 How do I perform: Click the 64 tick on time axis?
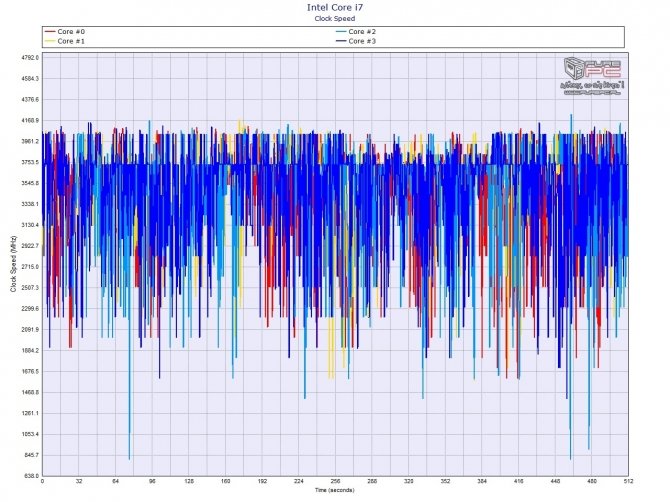[x=116, y=481]
